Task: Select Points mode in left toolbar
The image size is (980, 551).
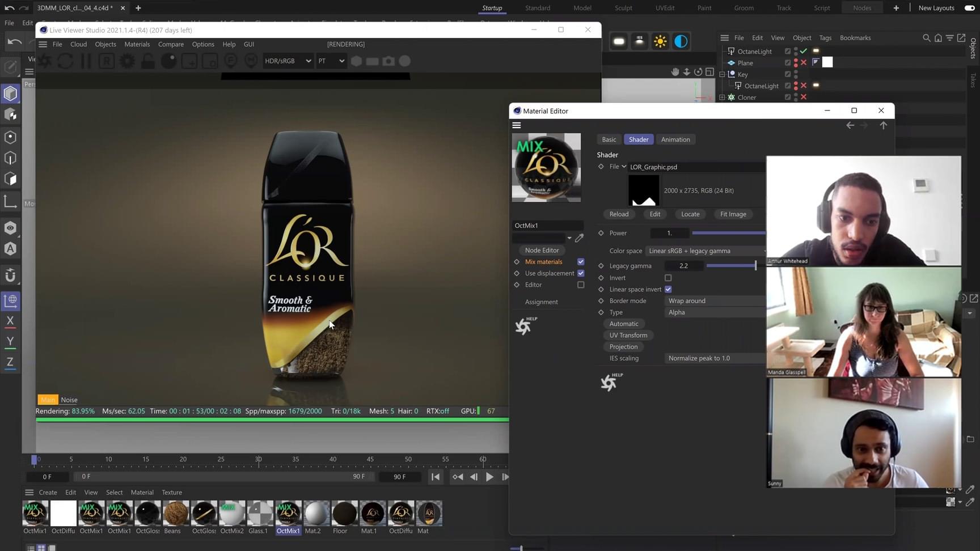Action: pyautogui.click(x=10, y=137)
